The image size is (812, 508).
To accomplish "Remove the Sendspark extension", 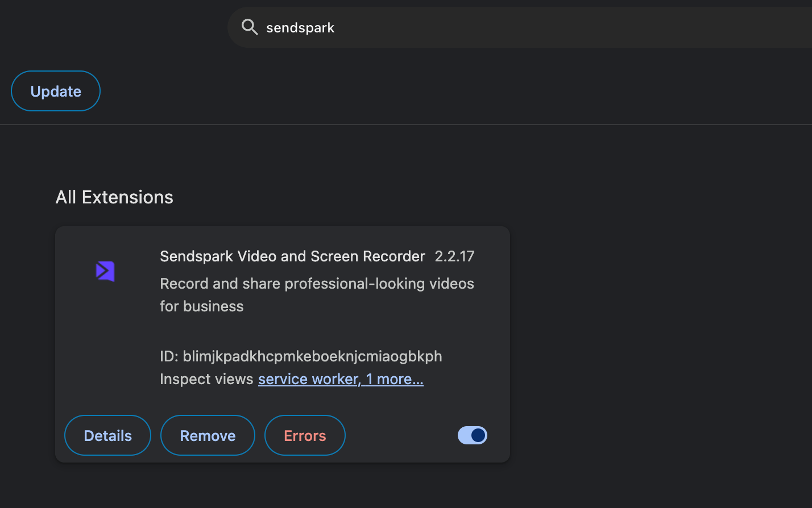I will pyautogui.click(x=208, y=435).
